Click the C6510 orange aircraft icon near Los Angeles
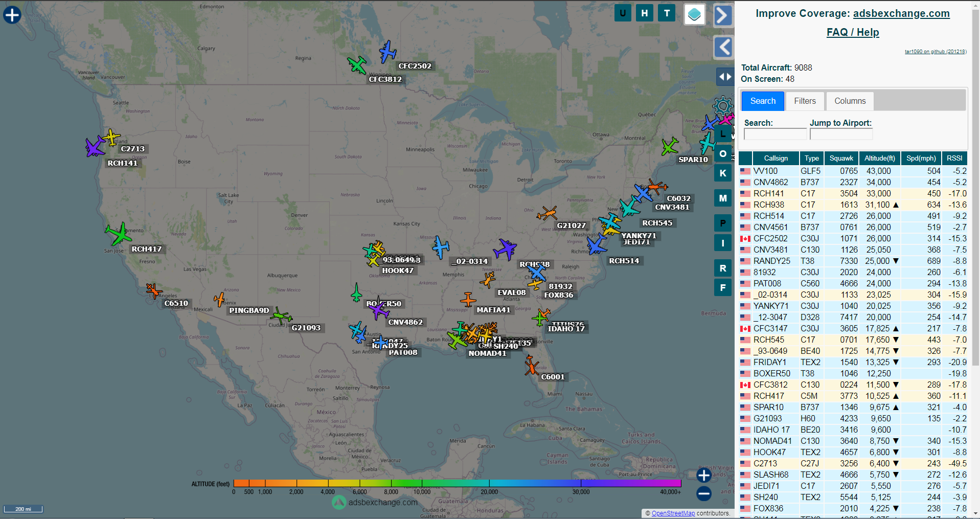 click(x=153, y=290)
